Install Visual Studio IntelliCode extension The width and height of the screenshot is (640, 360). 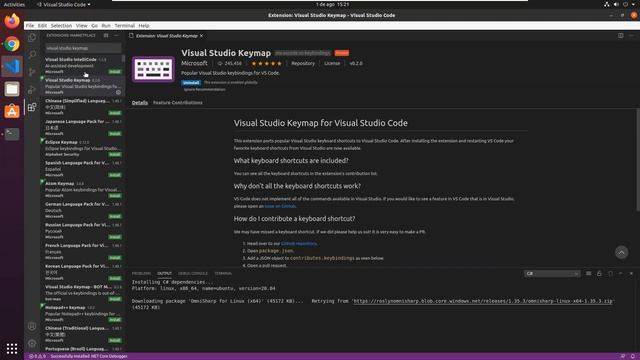click(115, 72)
